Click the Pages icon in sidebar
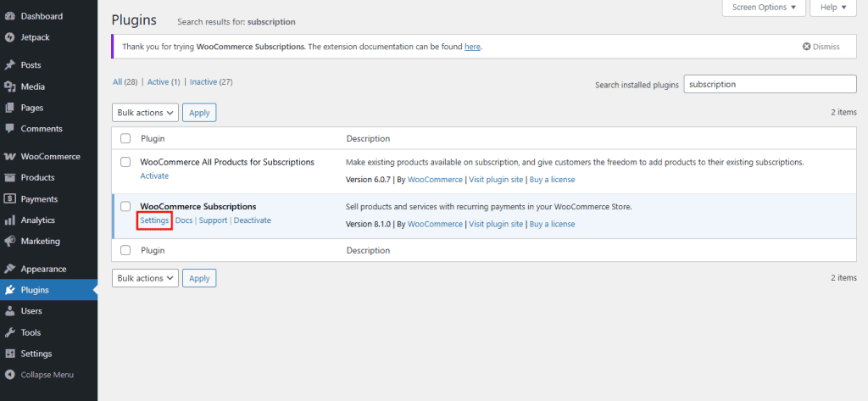The width and height of the screenshot is (868, 401). (x=9, y=108)
